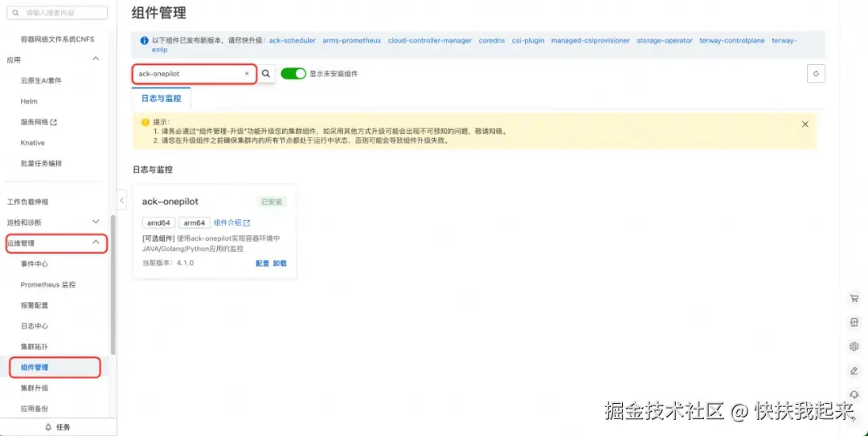Click the 当前版本: 4.1.0 text
Screen dimensions: 868x436
click(x=168, y=263)
